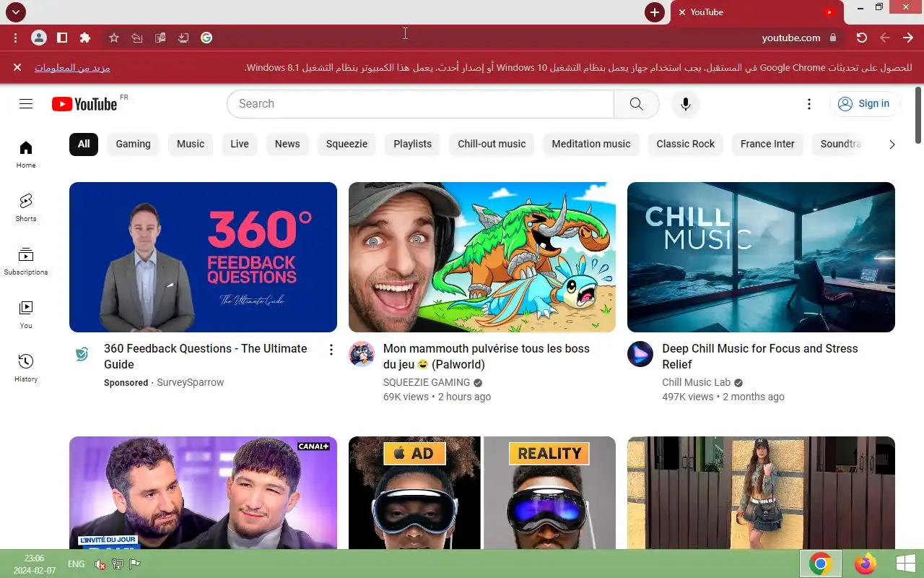
Task: Select the Chill-out music chip
Action: pos(492,144)
